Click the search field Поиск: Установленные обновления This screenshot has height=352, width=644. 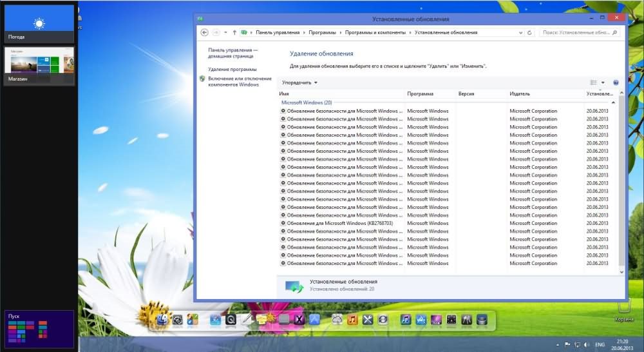point(575,32)
